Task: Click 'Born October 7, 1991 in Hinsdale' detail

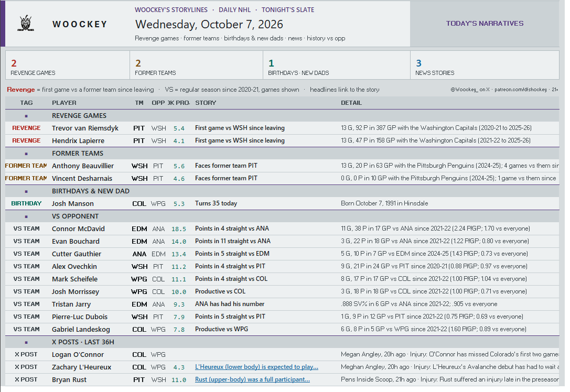Action: [x=384, y=203]
